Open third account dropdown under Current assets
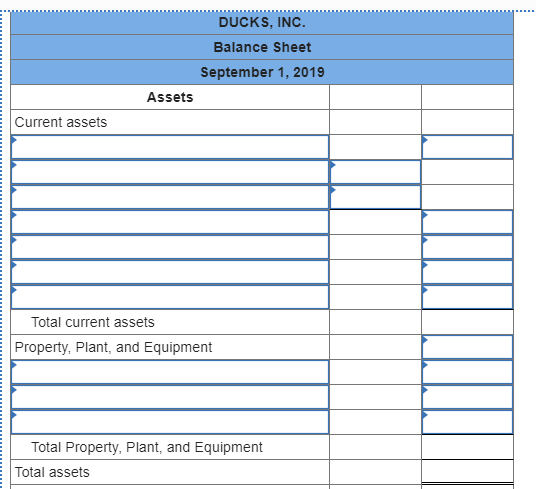Screen dimensions: 536x489 (170, 197)
